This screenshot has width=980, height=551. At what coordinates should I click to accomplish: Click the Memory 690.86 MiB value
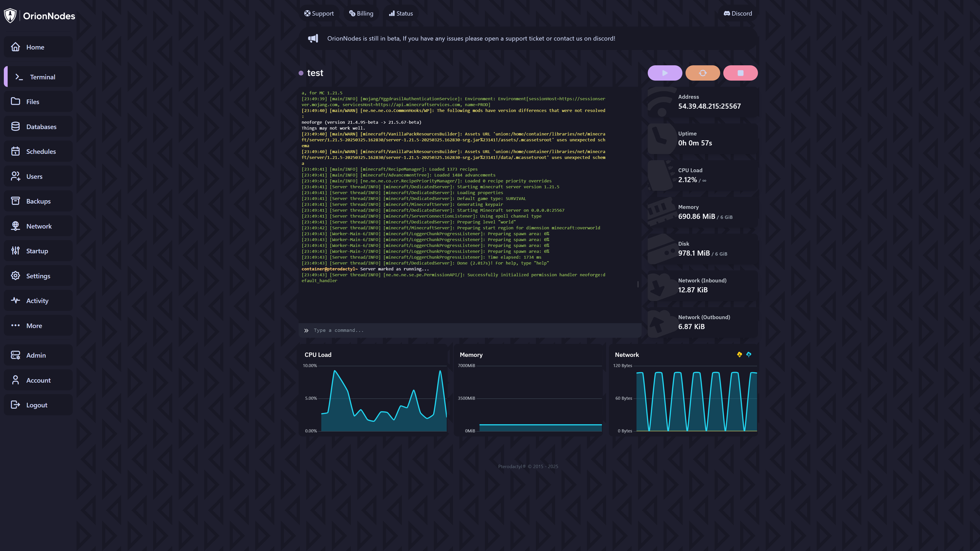pos(696,216)
